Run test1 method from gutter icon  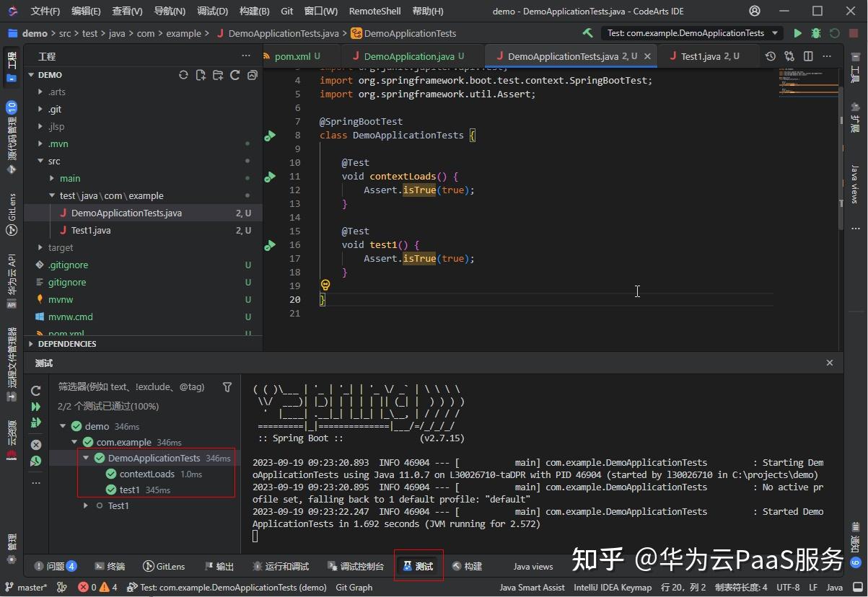point(270,245)
